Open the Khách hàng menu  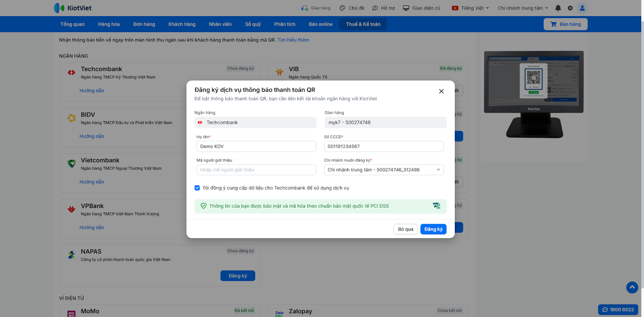(182, 24)
